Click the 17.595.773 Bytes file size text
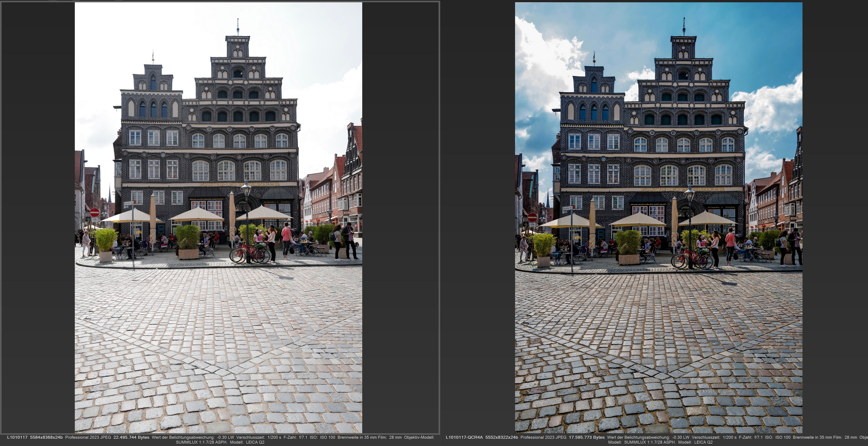The image size is (868, 446). (587, 437)
